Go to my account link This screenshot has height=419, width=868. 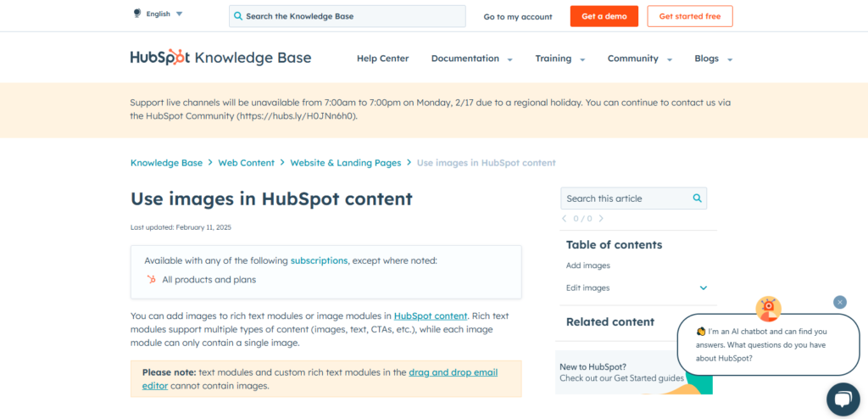coord(518,17)
